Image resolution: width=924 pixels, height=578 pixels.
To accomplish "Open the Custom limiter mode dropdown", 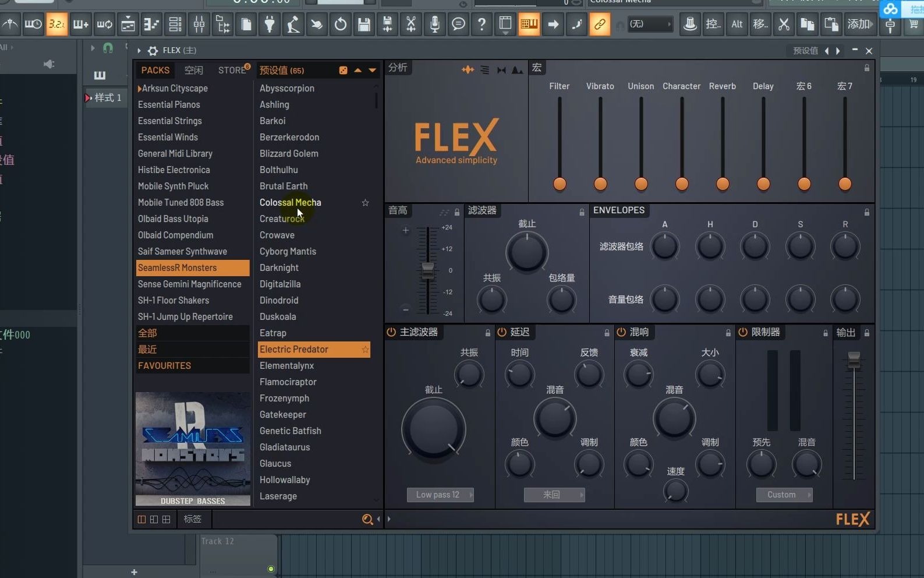I will (x=784, y=495).
